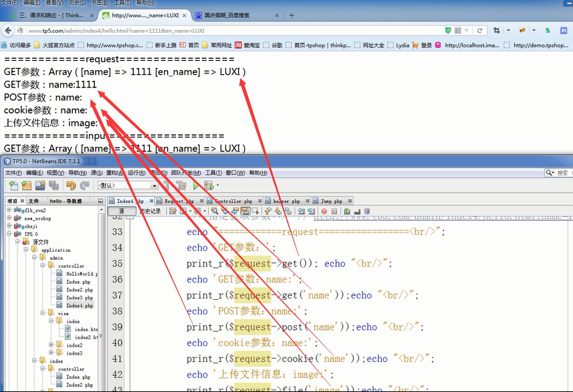Viewport: 573px width, 392px height.
Task: Expand the sheji project node
Action: pyautogui.click(x=9, y=226)
